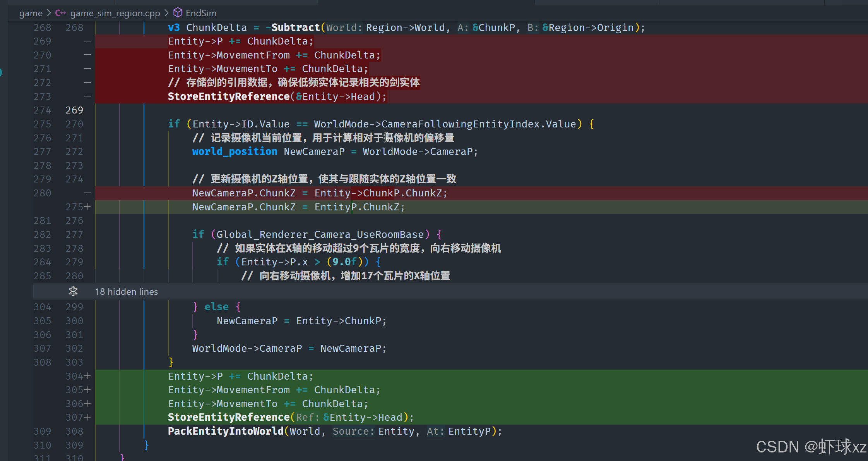This screenshot has height=461, width=868.
Task: Open the game folder breadcrumb
Action: (31, 13)
